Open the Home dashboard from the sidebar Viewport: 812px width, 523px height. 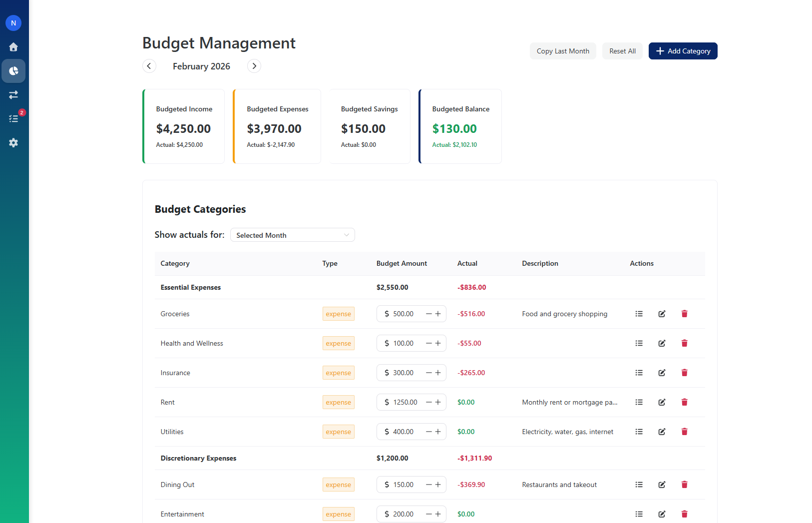click(13, 46)
